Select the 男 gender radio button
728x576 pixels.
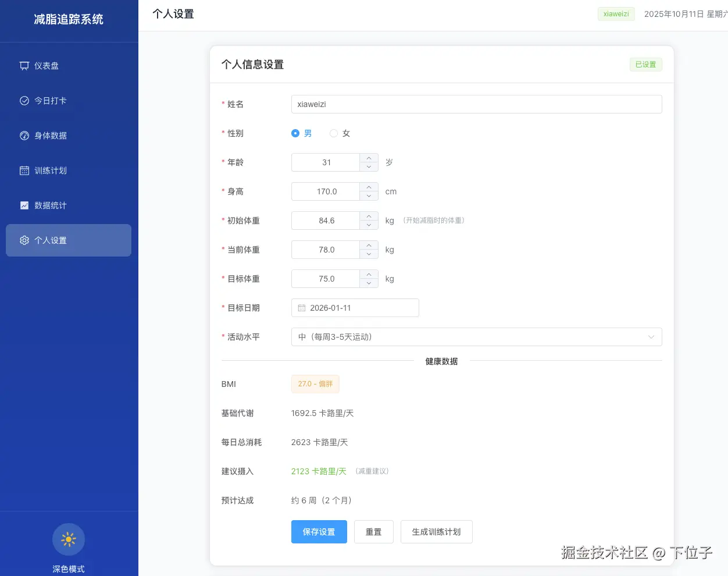[x=295, y=133]
